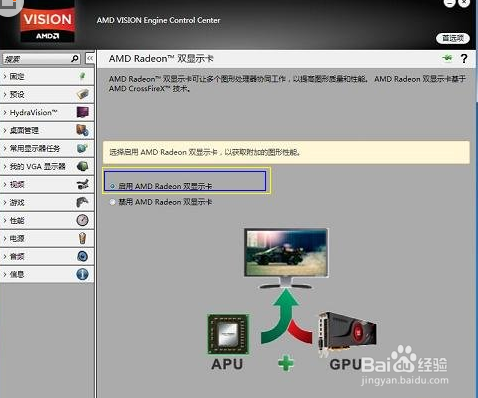
Task: Open the 音频 menu label
Action: (x=17, y=256)
